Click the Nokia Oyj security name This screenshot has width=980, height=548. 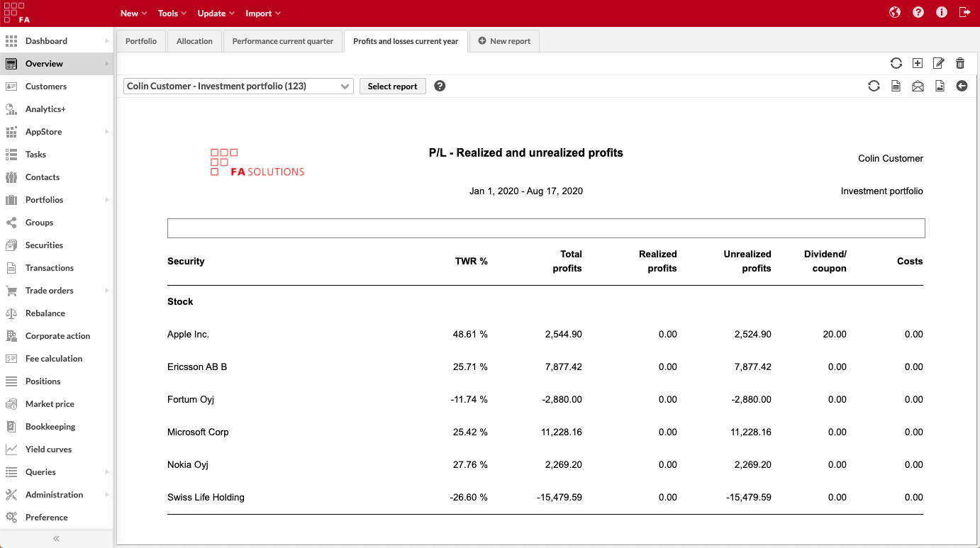(x=188, y=464)
